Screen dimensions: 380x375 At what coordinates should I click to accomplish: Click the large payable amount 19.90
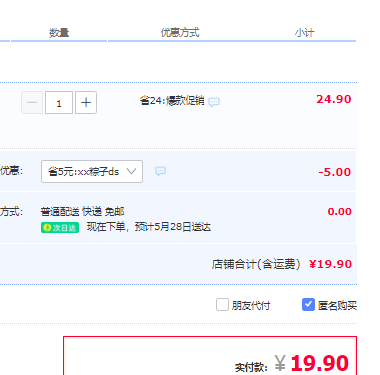point(320,363)
